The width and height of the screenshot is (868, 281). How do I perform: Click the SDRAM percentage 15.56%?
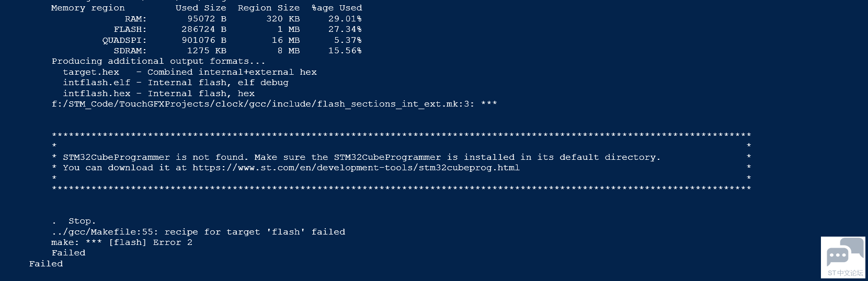tap(345, 51)
